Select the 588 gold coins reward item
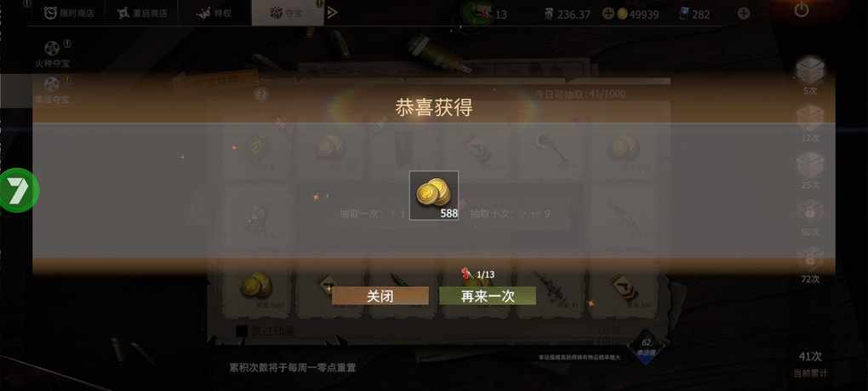 tap(433, 196)
